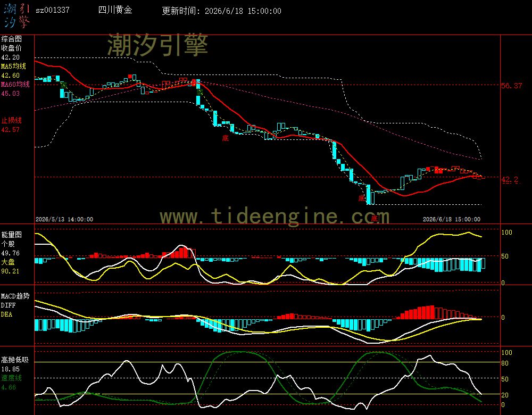
Task: Click the stop-loss value 42.57
Action: pyautogui.click(x=11, y=130)
